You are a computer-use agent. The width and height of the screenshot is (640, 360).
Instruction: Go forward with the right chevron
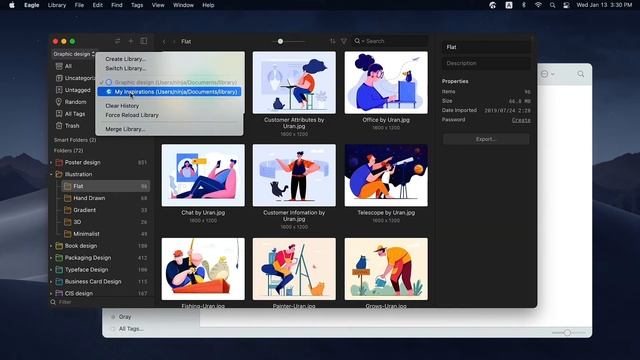tap(174, 42)
